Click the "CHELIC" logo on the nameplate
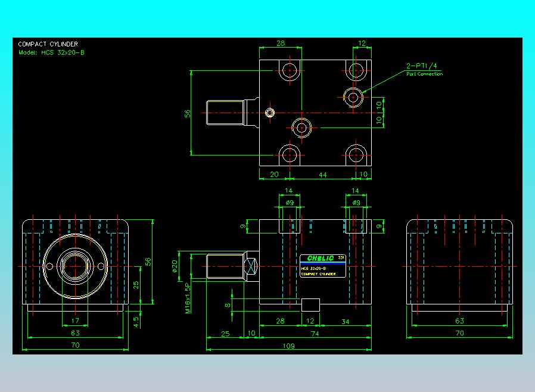This screenshot has height=392, width=535. click(320, 259)
